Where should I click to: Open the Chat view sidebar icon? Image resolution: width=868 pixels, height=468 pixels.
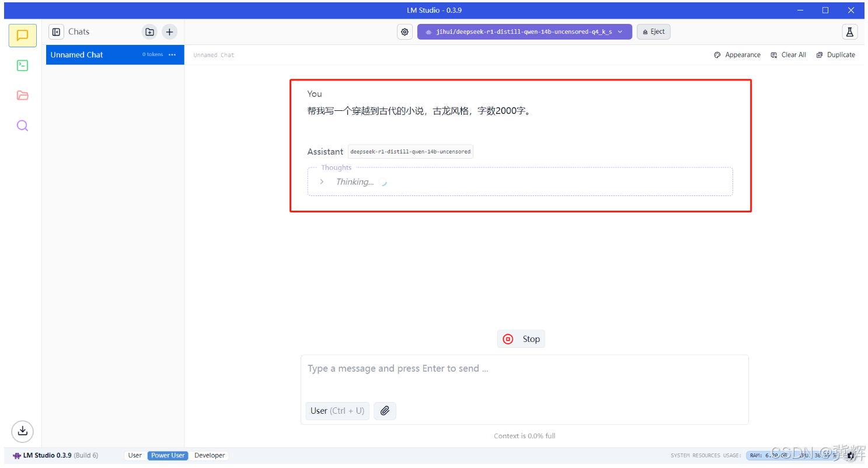point(23,36)
